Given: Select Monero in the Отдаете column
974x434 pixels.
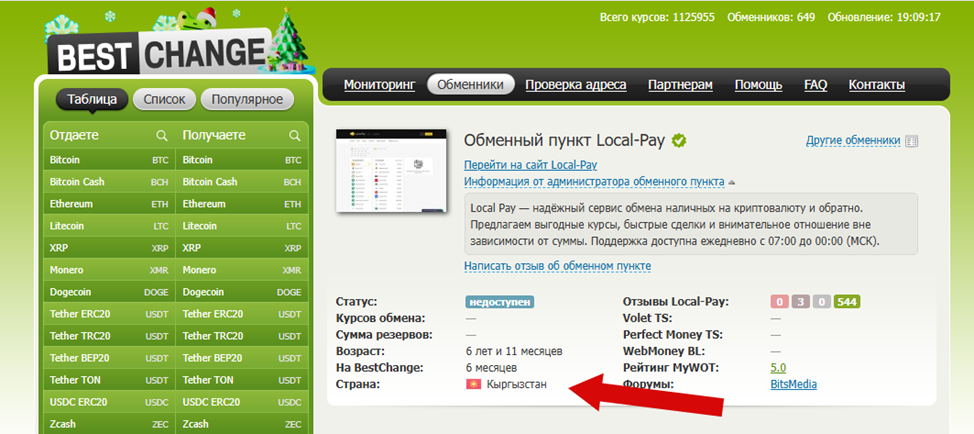Looking at the screenshot, I should coord(109,270).
